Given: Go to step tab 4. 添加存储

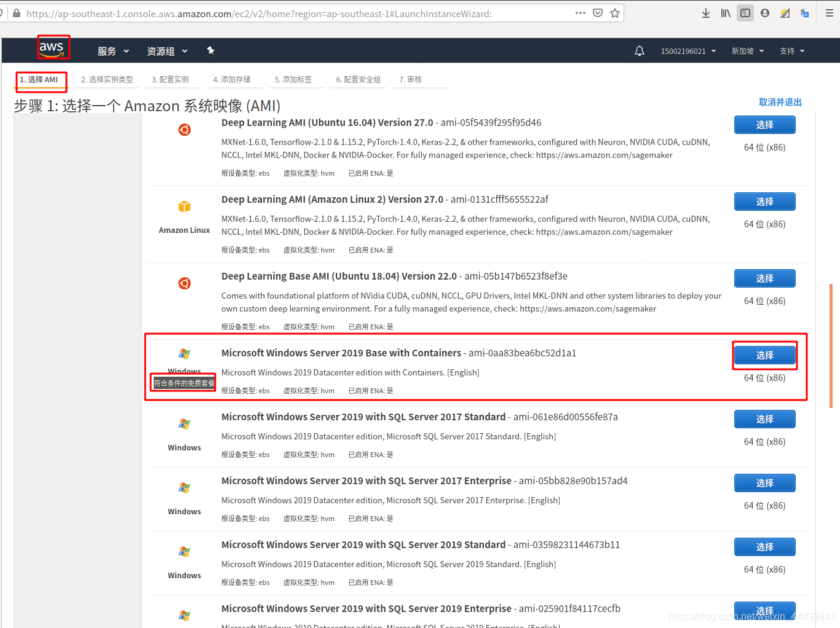Looking at the screenshot, I should 232,79.
